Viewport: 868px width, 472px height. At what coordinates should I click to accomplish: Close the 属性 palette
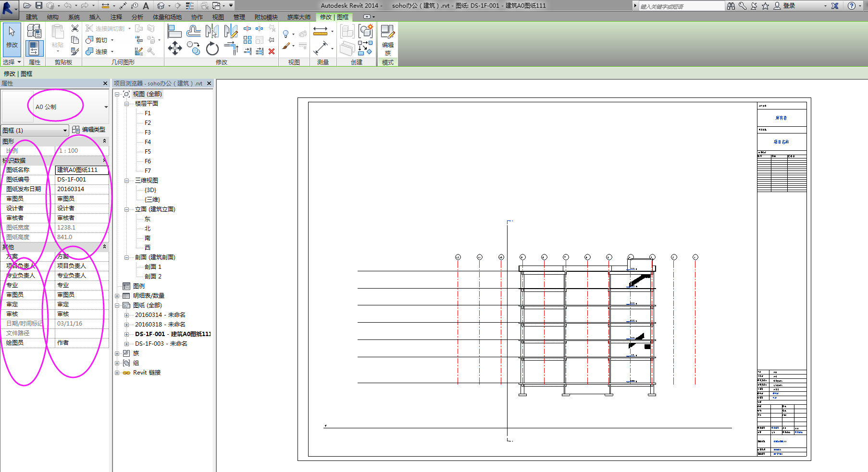pos(105,84)
